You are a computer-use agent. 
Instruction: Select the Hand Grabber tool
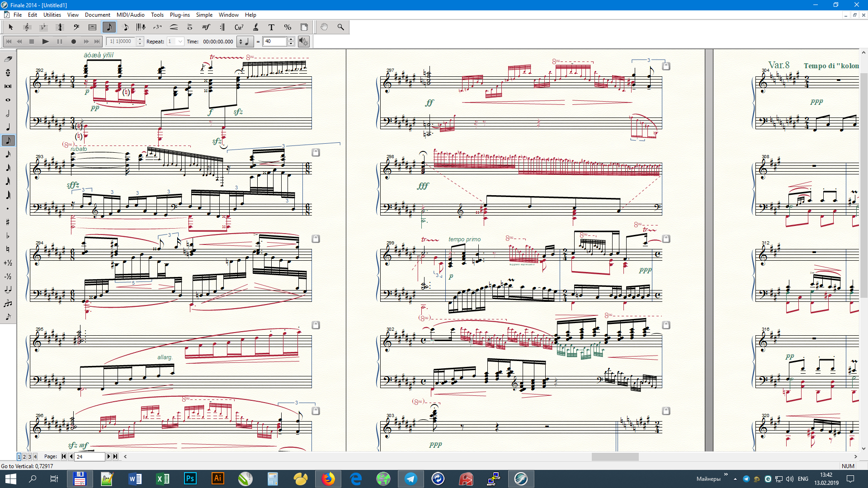[324, 27]
